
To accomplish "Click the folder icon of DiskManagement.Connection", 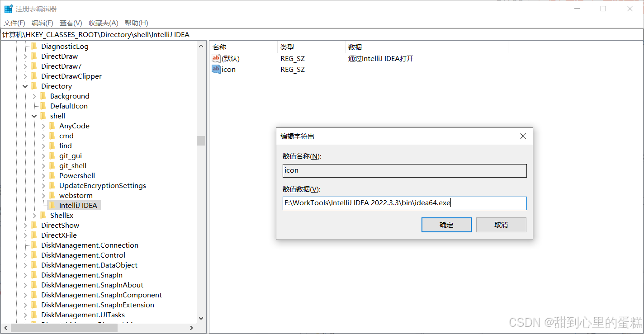I will point(34,245).
